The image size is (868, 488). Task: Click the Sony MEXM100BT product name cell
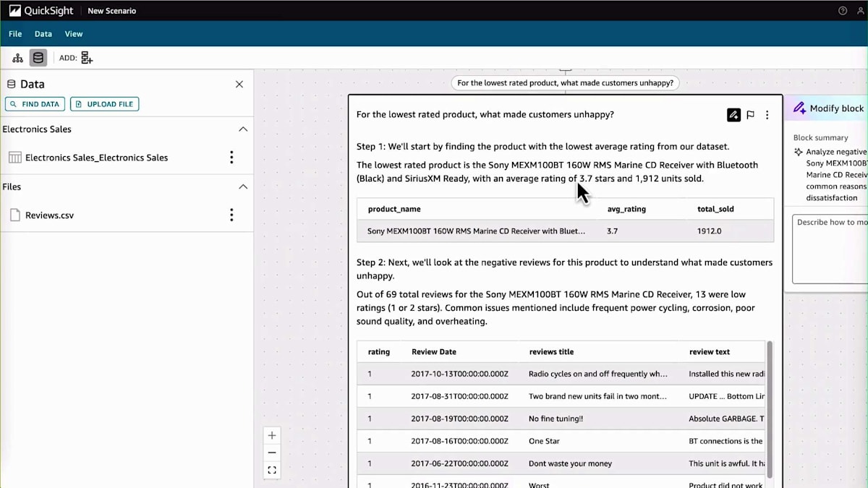[477, 231]
